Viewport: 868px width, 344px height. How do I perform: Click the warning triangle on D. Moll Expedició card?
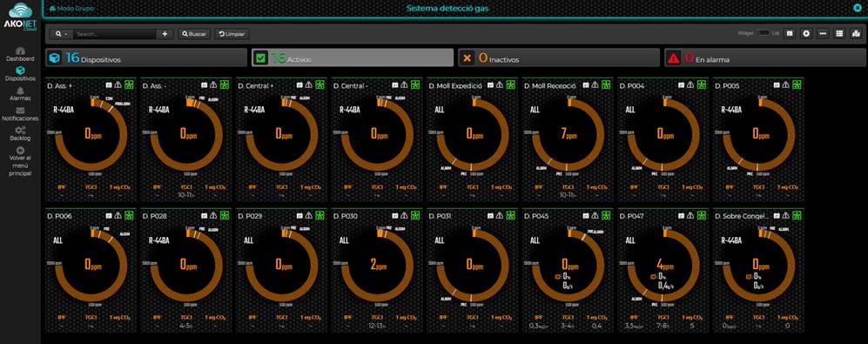[x=500, y=85]
